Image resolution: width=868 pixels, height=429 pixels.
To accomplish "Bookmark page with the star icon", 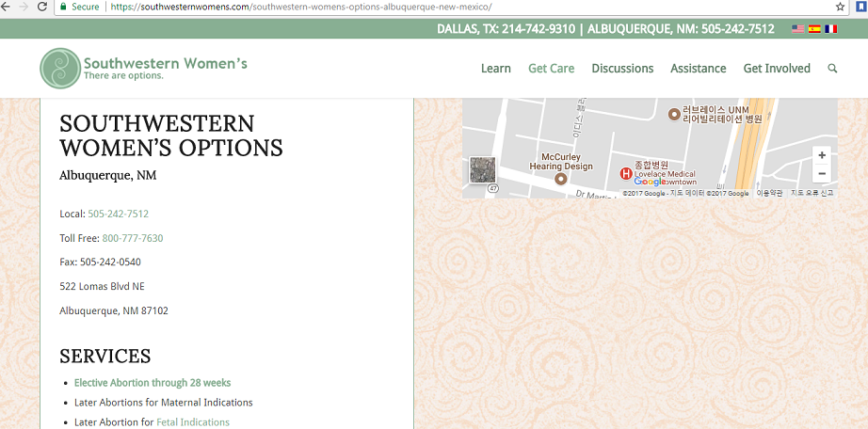I will pyautogui.click(x=841, y=8).
